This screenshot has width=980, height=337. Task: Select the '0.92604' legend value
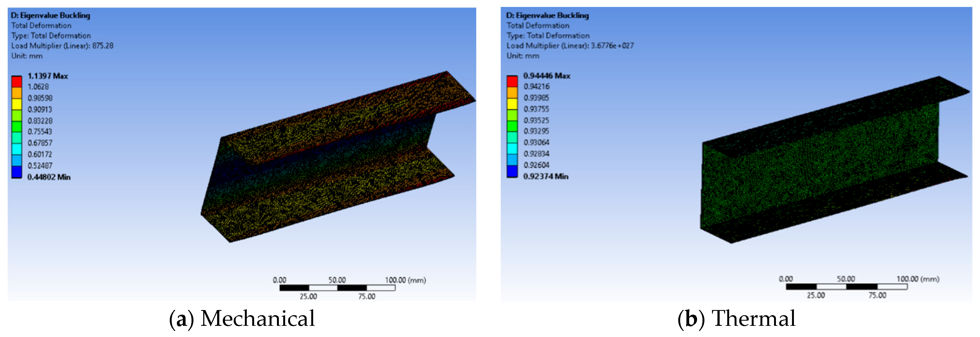coord(537,165)
